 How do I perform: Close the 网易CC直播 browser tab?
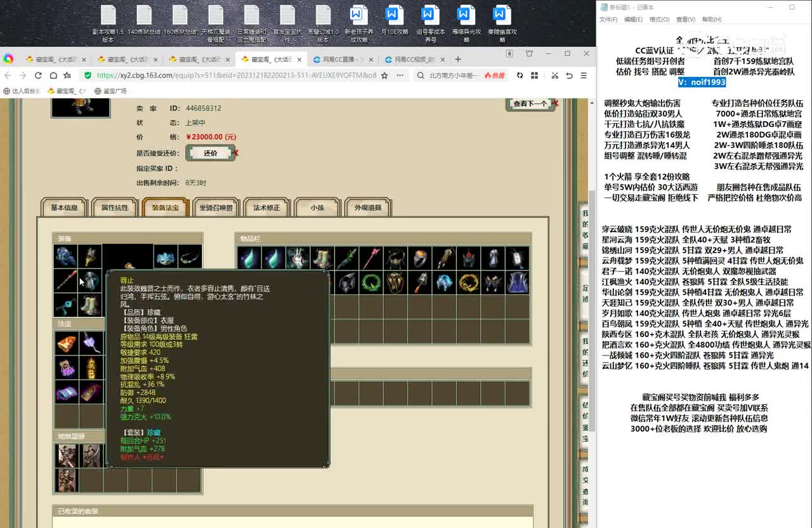point(370,59)
